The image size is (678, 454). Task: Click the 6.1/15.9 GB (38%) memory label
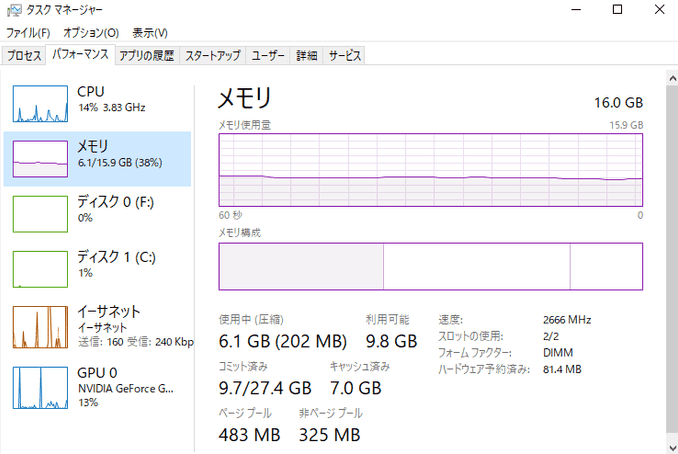coord(120,163)
